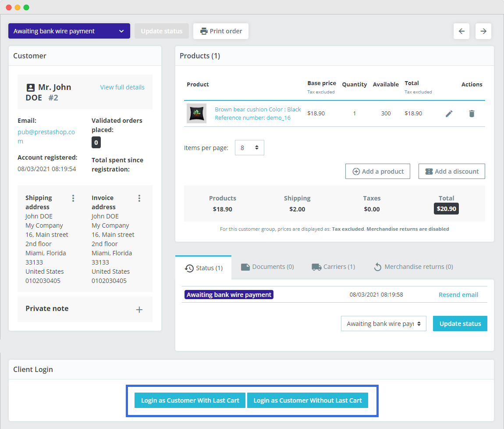
Task: Open invoice address three-dot menu
Action: coord(139,198)
